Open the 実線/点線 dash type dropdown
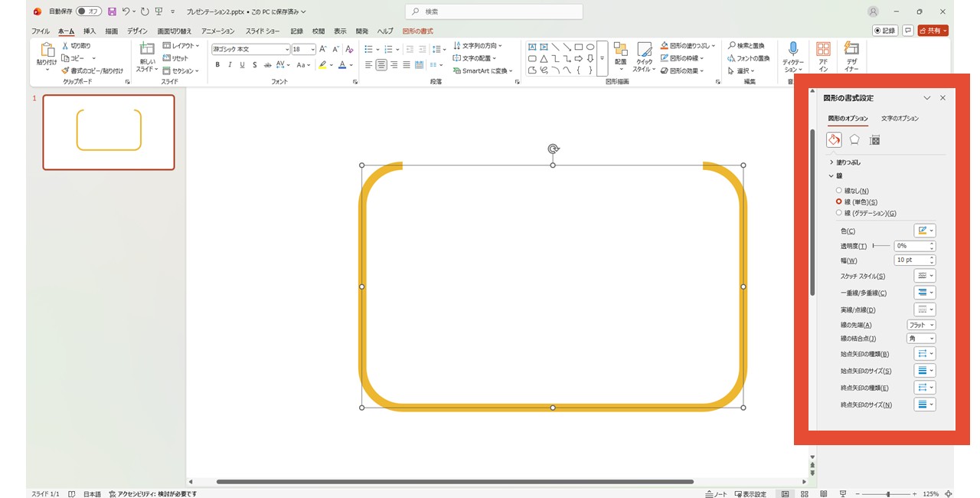The width and height of the screenshot is (980, 498). click(924, 310)
